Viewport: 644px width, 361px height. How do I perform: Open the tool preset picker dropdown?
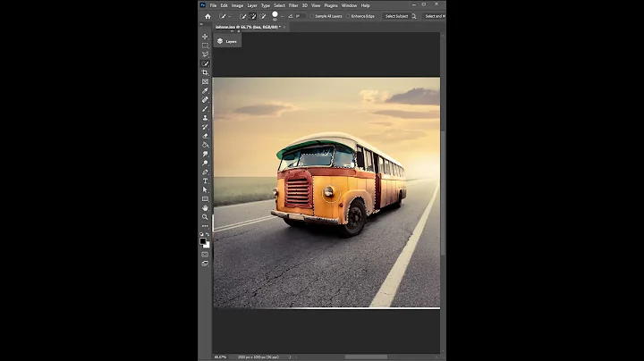230,16
